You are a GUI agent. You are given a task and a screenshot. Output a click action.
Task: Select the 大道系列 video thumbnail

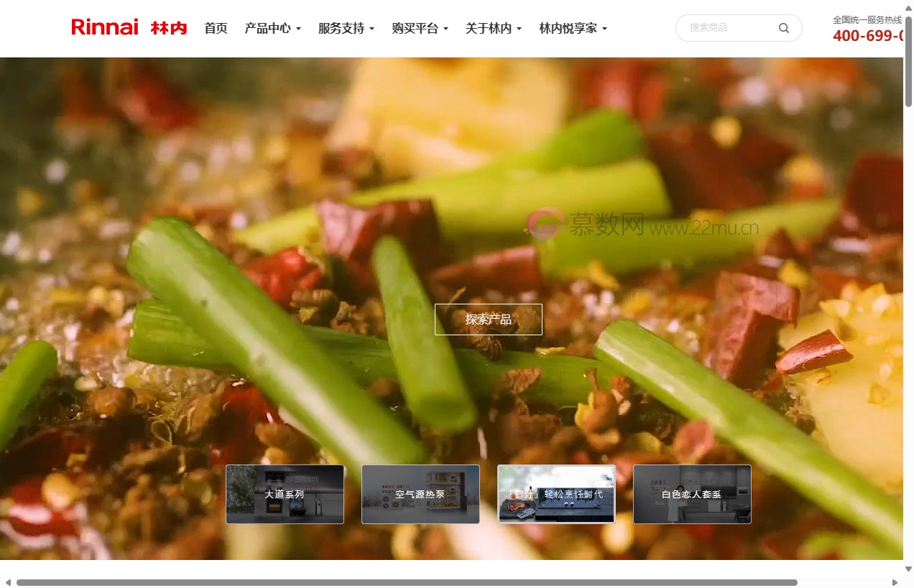click(x=285, y=494)
